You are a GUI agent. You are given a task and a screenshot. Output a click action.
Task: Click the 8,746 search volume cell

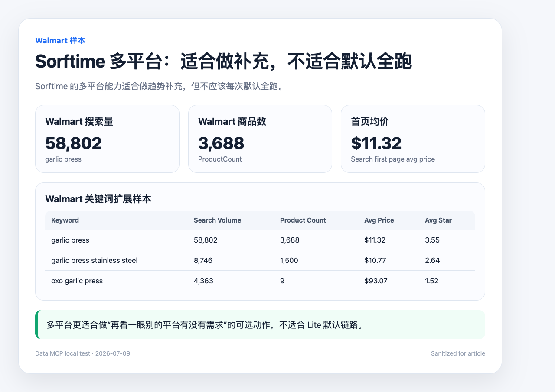(x=203, y=260)
